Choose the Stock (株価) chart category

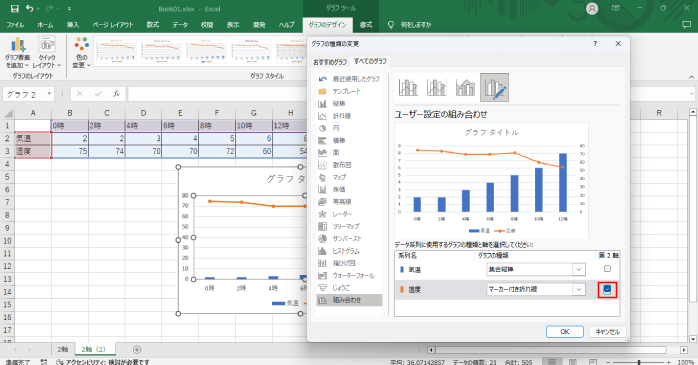point(349,189)
